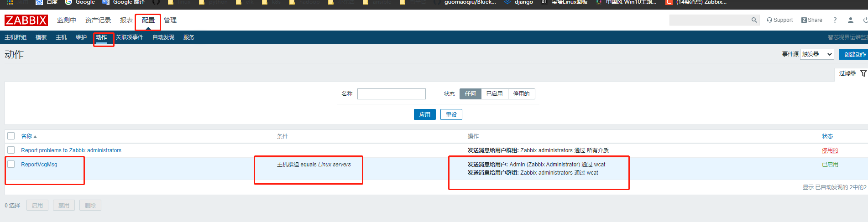Viewport: 868px width, 222px height.
Task: Click the Share link with the Z icon
Action: (812, 20)
